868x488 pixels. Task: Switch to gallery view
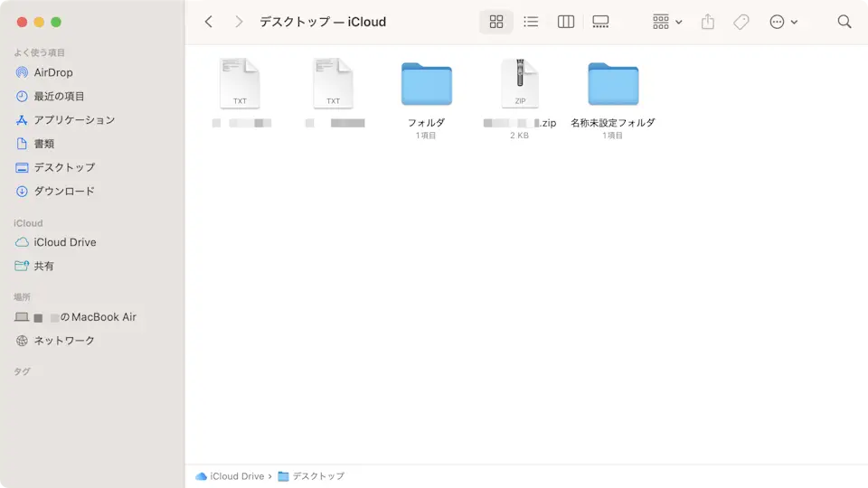point(601,22)
